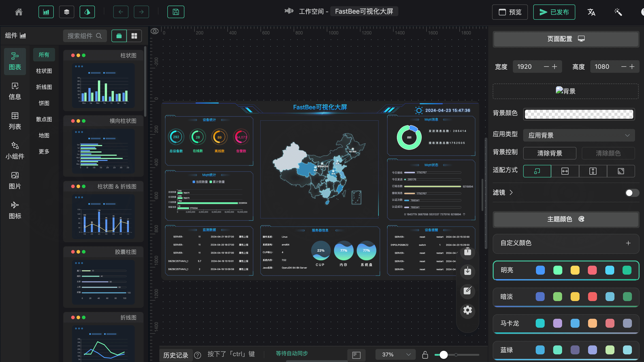Toggle the 滤镜 filter switch
Screen dimensions: 644x362
(632, 193)
